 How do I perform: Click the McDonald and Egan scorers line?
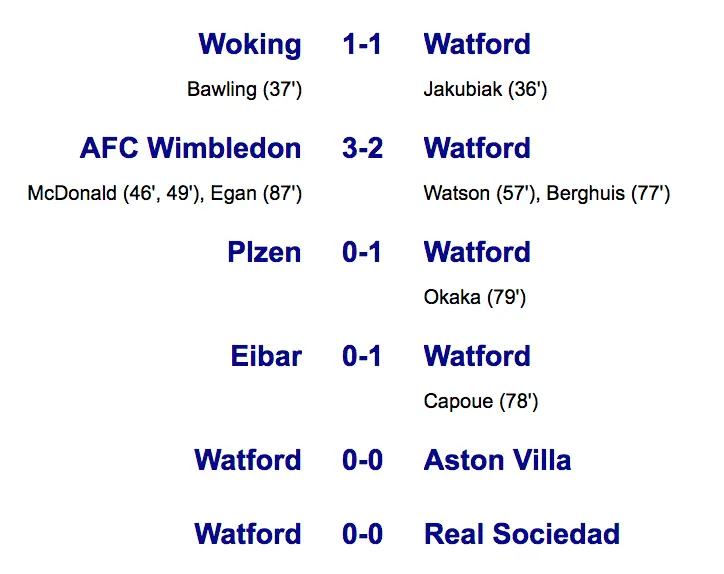(164, 194)
